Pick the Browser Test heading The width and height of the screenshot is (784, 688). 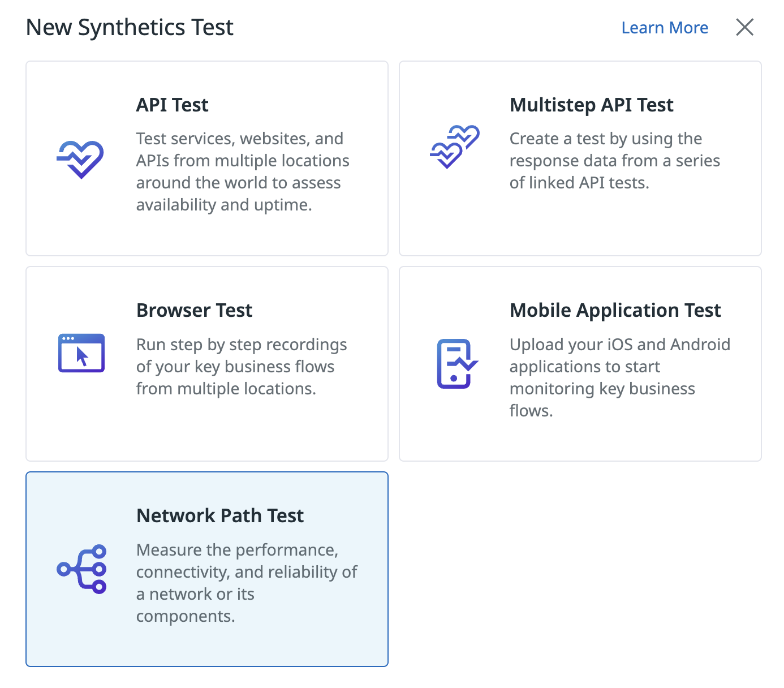click(x=194, y=310)
